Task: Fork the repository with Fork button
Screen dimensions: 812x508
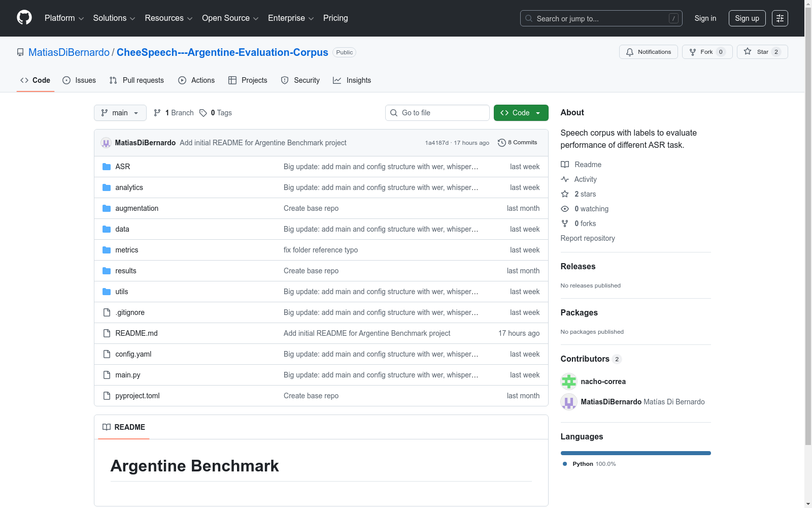Action: click(707, 52)
